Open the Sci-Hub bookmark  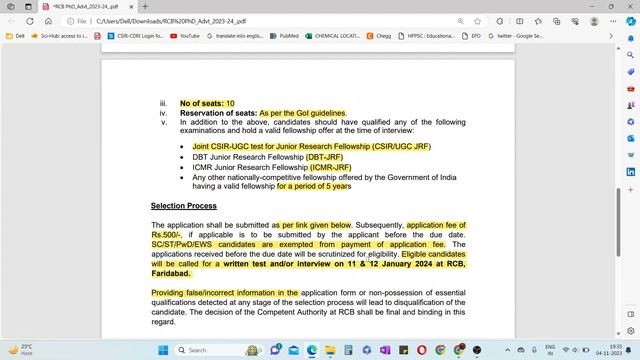[60, 36]
